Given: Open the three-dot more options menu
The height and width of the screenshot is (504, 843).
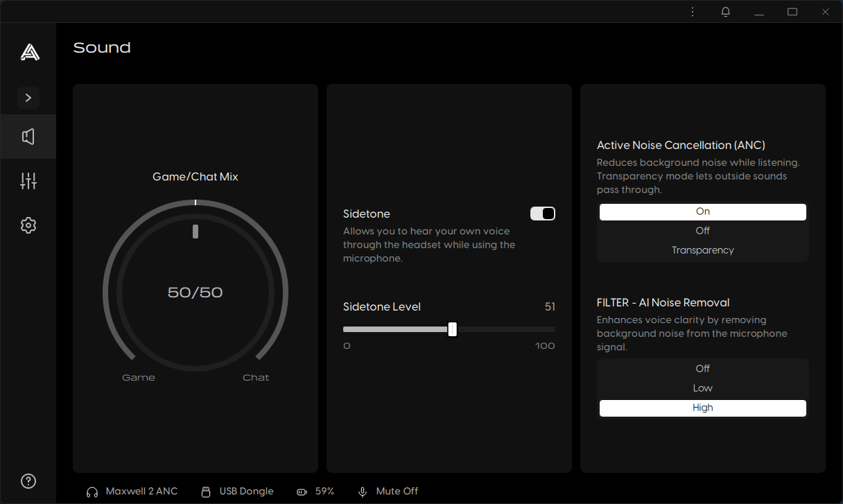Looking at the screenshot, I should point(693,12).
